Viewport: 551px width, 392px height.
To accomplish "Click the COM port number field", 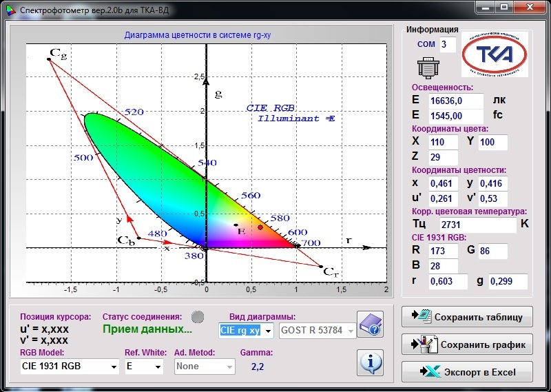I will [x=448, y=44].
